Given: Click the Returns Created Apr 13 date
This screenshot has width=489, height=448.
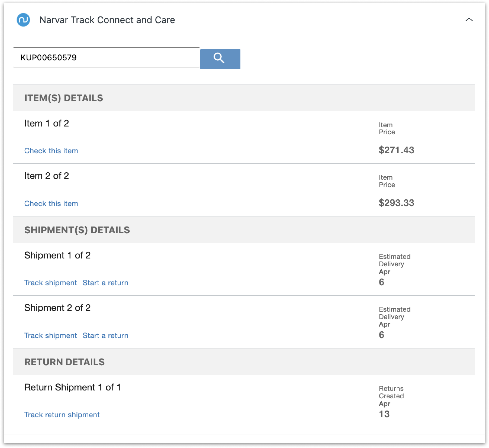Looking at the screenshot, I should (391, 401).
